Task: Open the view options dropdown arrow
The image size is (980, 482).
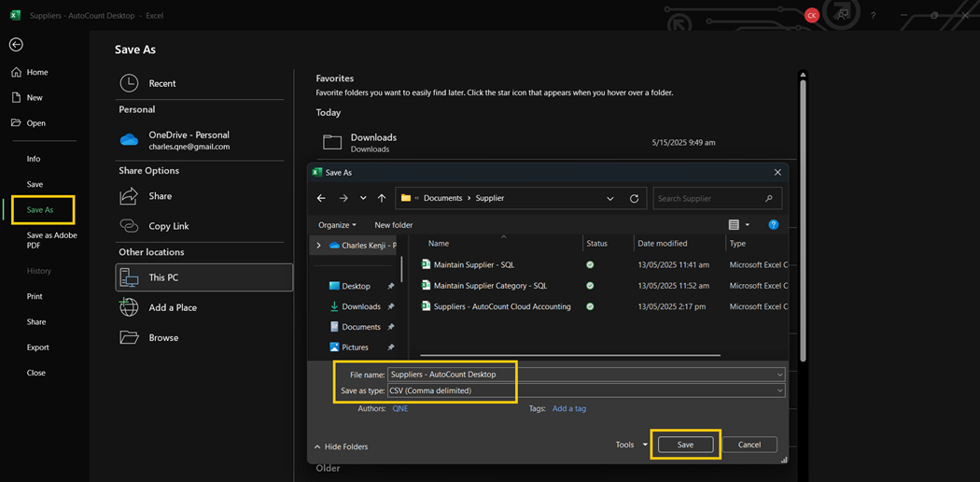Action: point(748,225)
